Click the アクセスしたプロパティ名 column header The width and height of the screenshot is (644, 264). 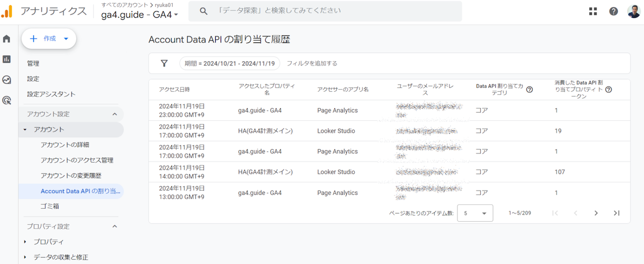coord(267,90)
